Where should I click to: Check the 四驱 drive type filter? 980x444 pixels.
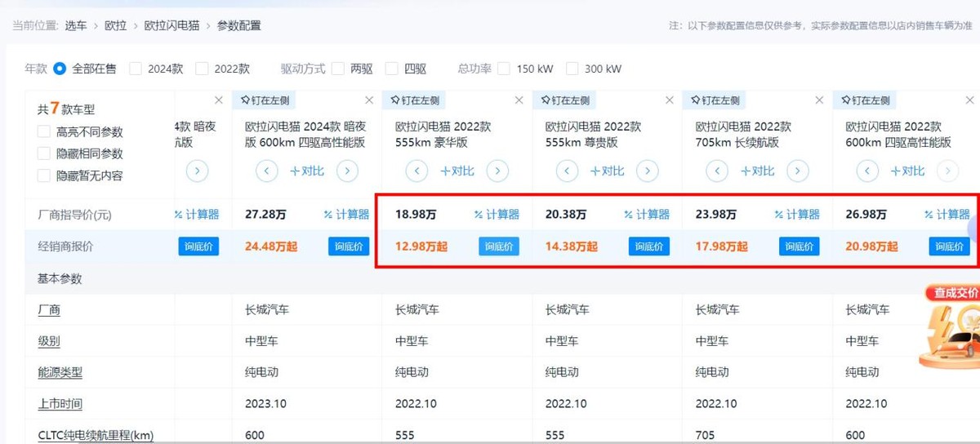pos(392,69)
